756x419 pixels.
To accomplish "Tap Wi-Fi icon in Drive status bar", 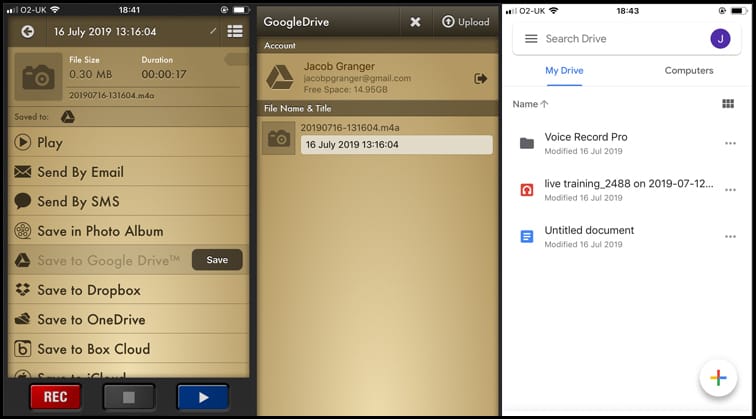I will pos(554,11).
